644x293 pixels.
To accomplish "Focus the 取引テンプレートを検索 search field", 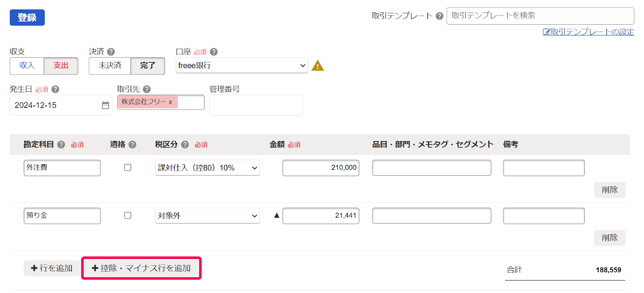I will (x=540, y=16).
